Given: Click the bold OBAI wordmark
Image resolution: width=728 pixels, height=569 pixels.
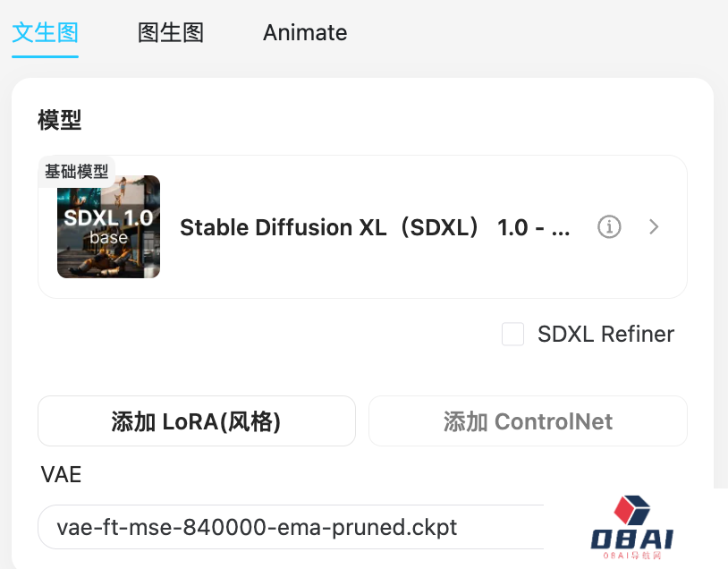Looking at the screenshot, I should point(632,539).
